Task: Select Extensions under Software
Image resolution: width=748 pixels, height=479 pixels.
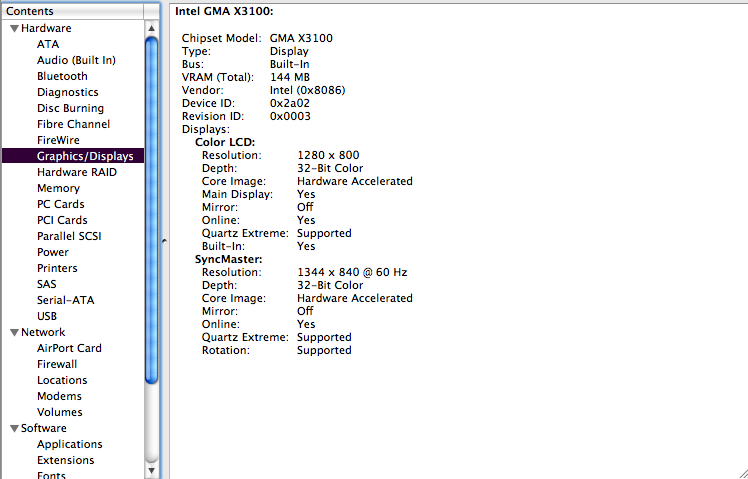Action: pyautogui.click(x=66, y=460)
